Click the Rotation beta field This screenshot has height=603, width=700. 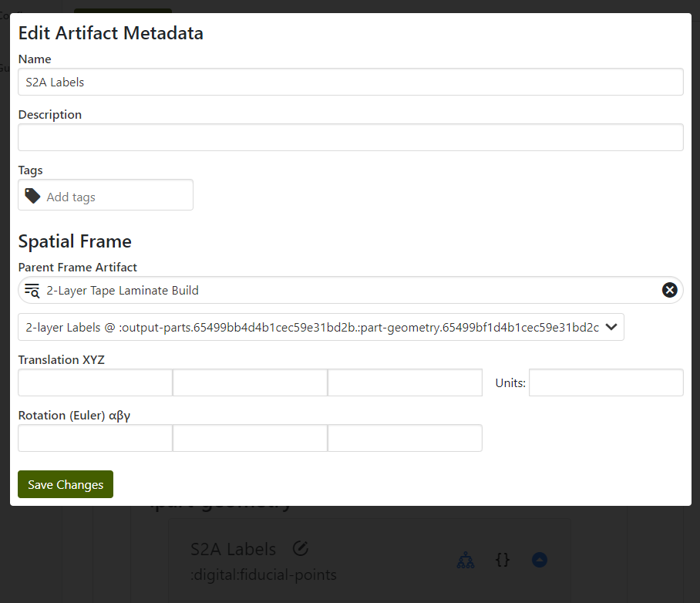(x=250, y=438)
